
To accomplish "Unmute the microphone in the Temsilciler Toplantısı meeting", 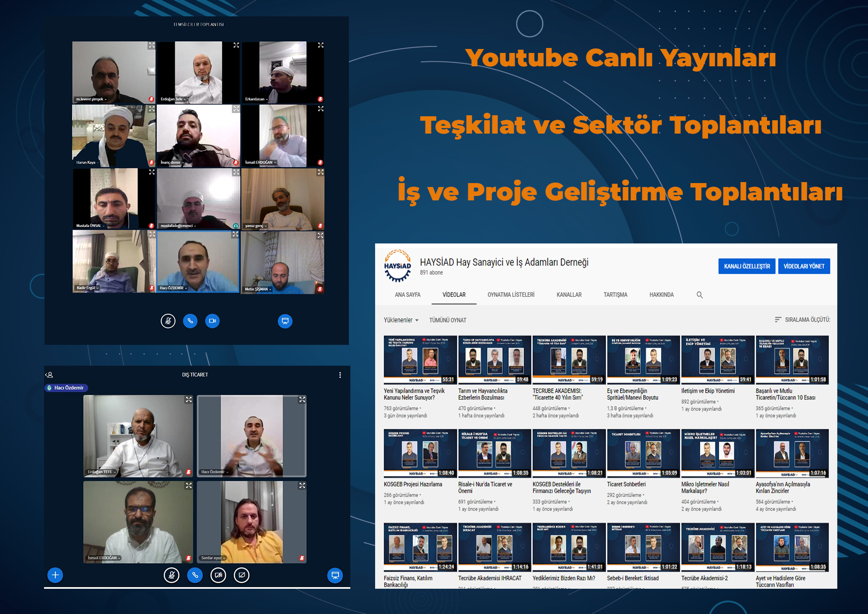I will (168, 321).
